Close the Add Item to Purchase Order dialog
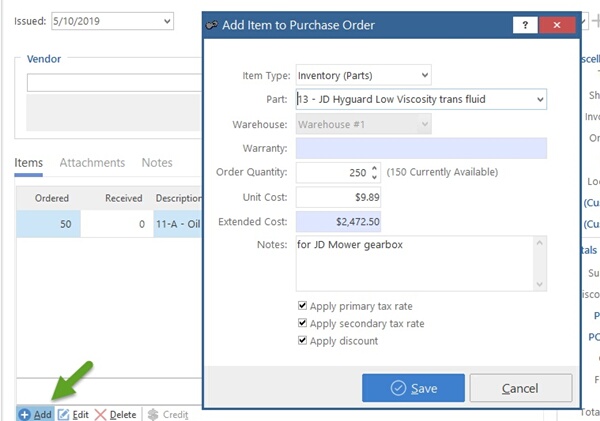The width and height of the screenshot is (600, 421). point(557,25)
